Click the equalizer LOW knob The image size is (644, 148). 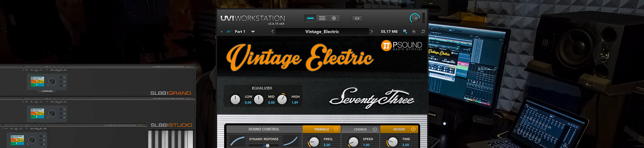[x=235, y=99]
